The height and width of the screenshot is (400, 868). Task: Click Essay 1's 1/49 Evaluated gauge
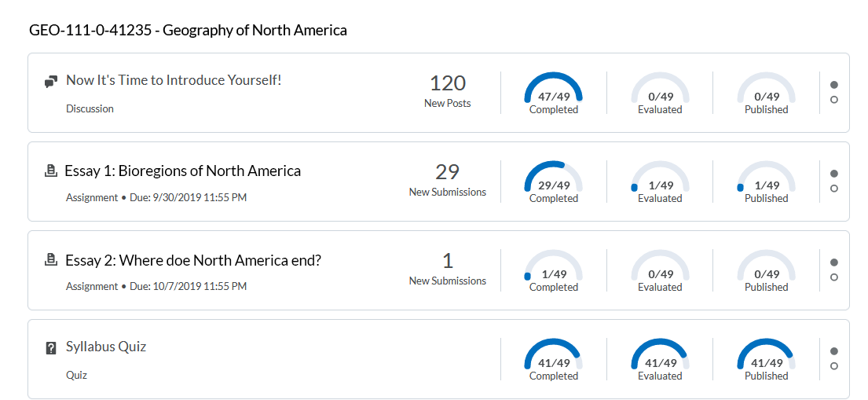(x=660, y=183)
